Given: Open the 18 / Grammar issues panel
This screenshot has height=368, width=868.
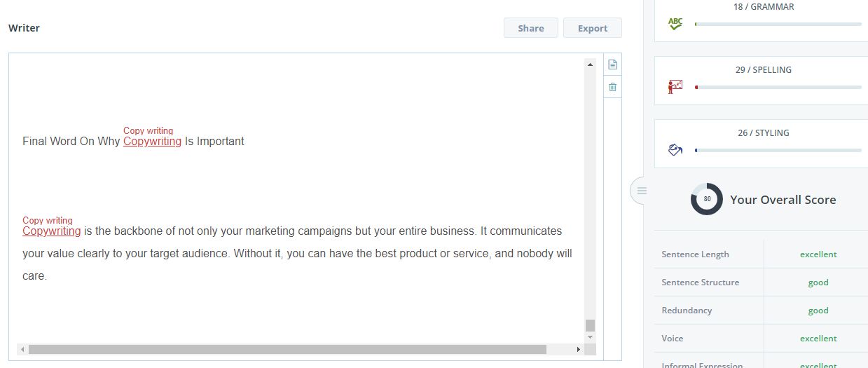Looking at the screenshot, I should (x=764, y=7).
